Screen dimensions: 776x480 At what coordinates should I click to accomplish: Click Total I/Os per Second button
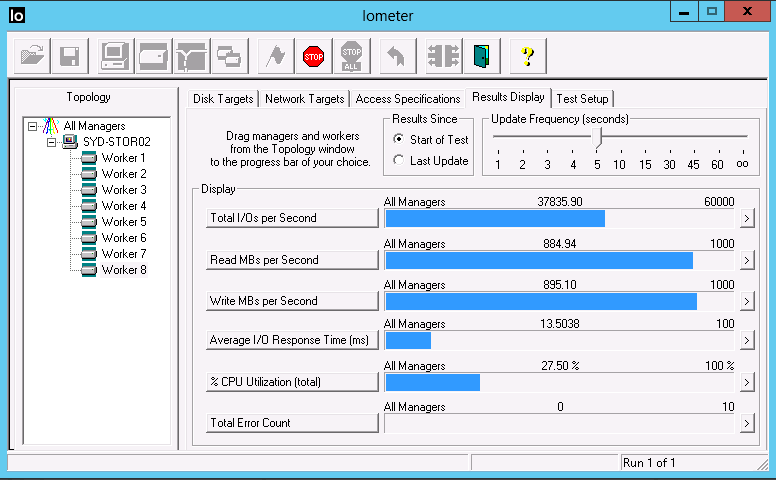[x=292, y=218]
